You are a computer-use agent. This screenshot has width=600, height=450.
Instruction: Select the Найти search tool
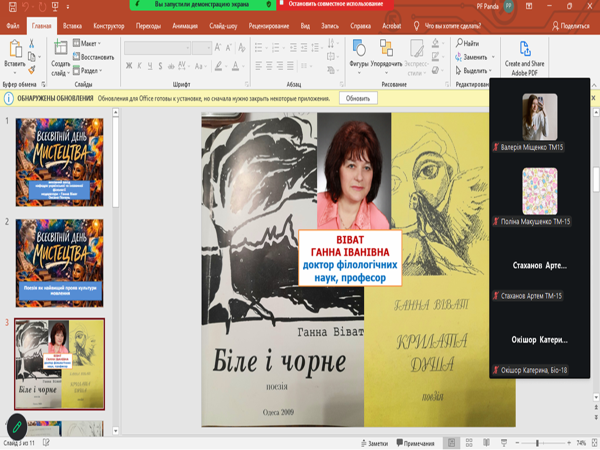(x=468, y=43)
